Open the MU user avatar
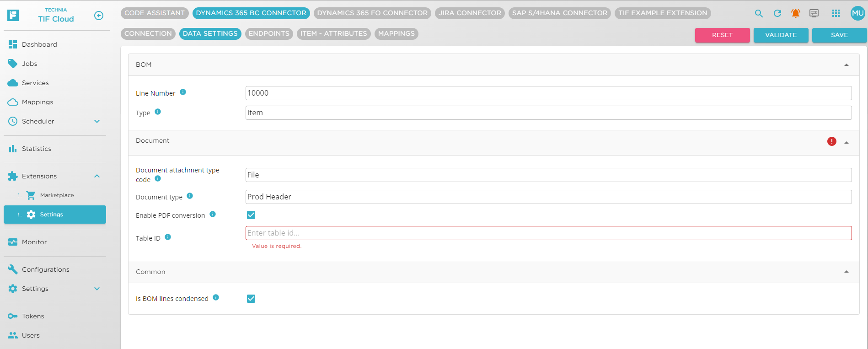This screenshot has width=868, height=349. tap(857, 13)
